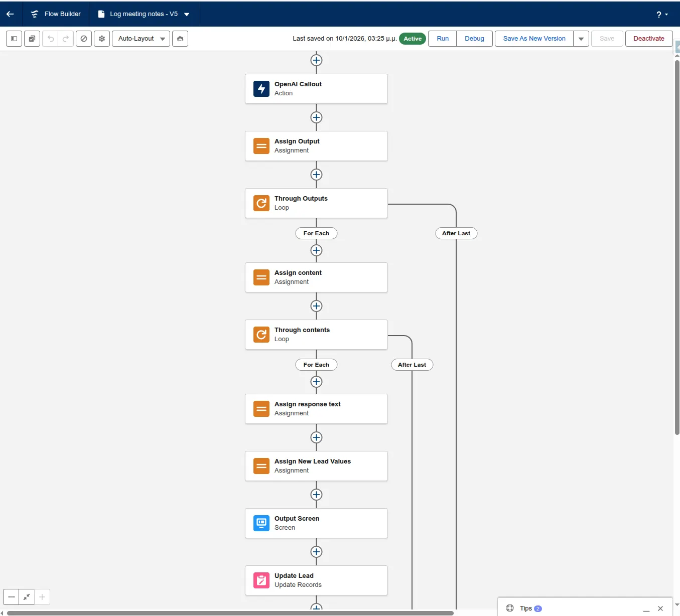The height and width of the screenshot is (616, 680).
Task: Open the flow version dropdown next to flow name
Action: [187, 14]
